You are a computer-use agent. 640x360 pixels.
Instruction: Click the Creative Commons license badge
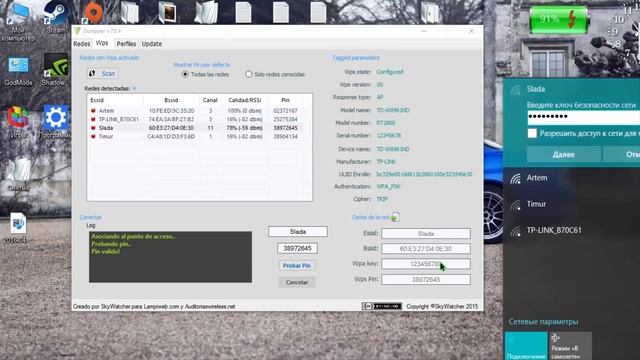[381, 306]
